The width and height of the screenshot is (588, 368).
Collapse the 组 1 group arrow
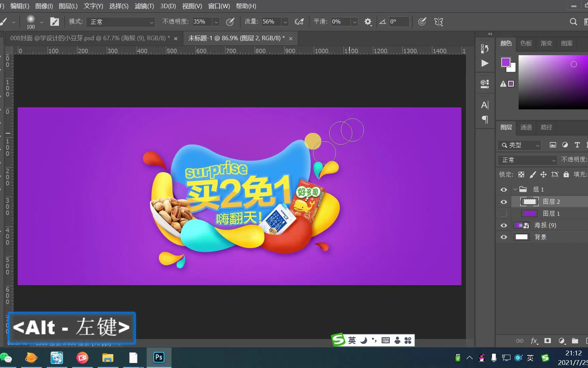515,189
